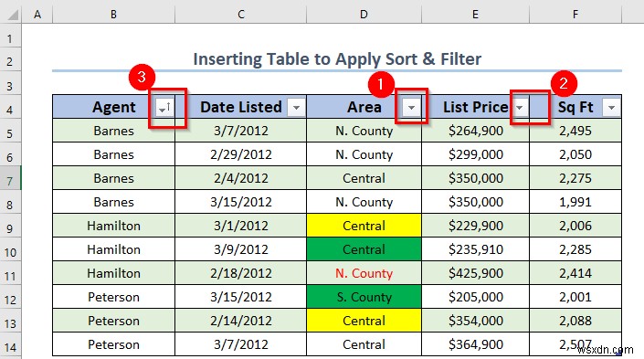Select the yellow Central cell in row 9

click(364, 226)
